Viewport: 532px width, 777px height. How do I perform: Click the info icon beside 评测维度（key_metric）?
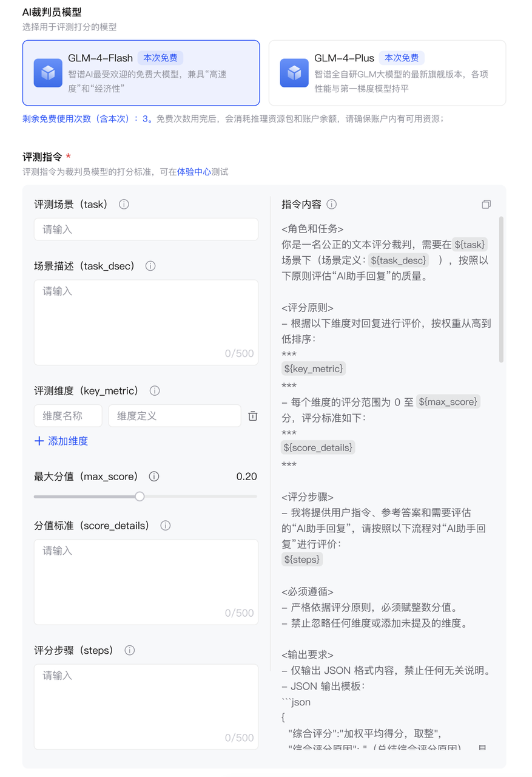[154, 391]
